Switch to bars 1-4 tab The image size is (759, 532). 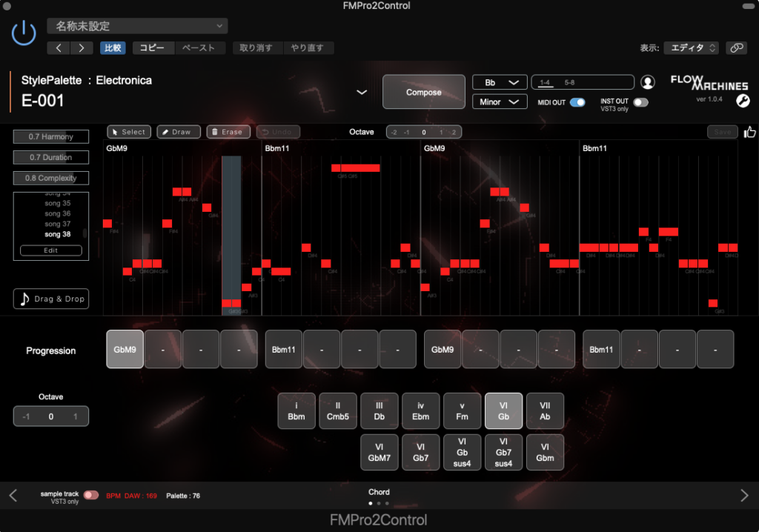[x=545, y=82]
